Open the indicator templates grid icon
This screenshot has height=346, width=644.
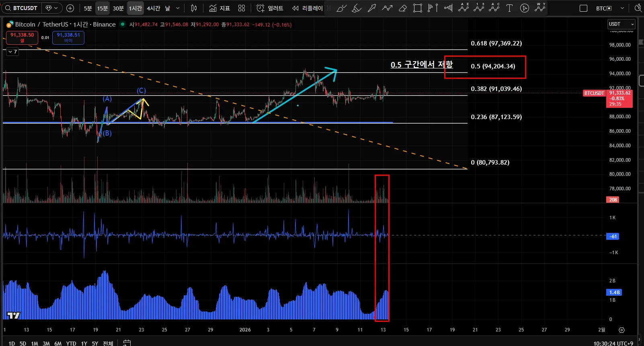(242, 8)
